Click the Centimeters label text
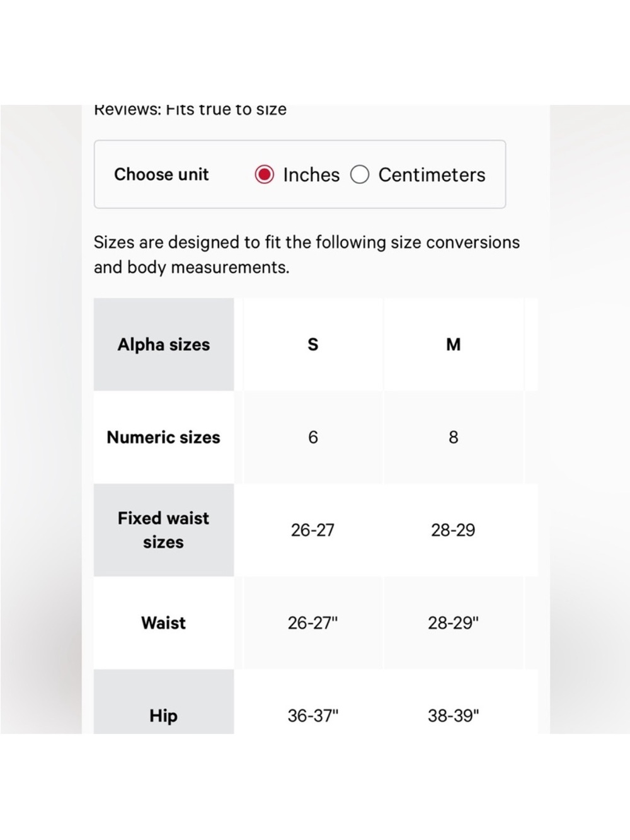Viewport: 630px width, 840px height. (432, 175)
